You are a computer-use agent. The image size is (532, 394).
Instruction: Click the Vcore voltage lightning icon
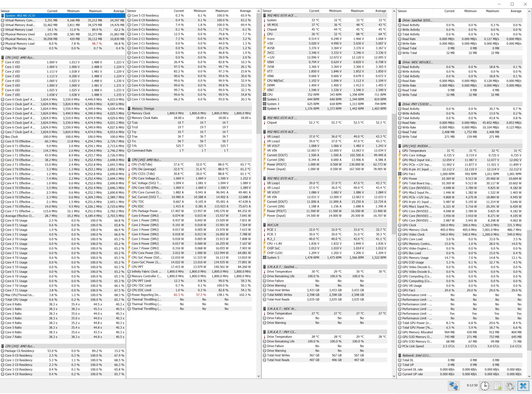[265, 39]
